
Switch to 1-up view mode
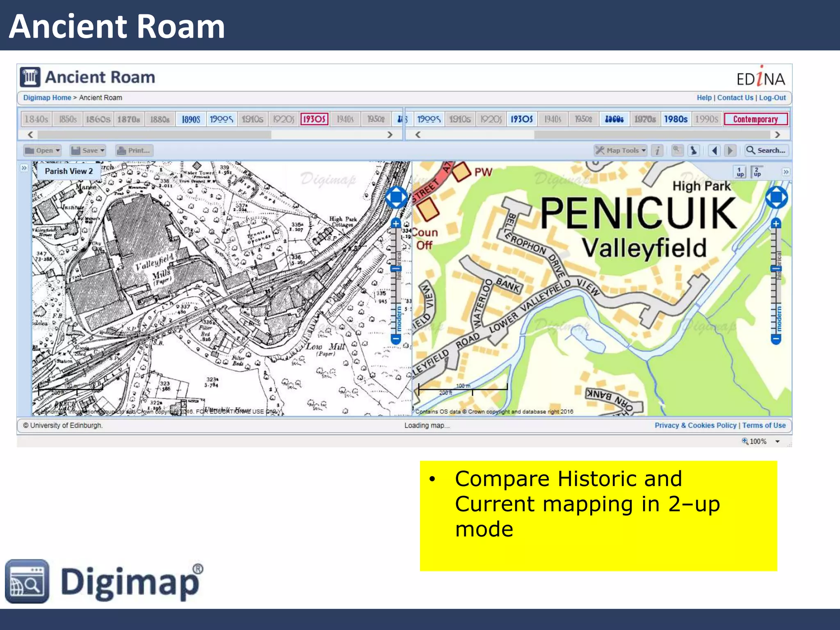(740, 172)
